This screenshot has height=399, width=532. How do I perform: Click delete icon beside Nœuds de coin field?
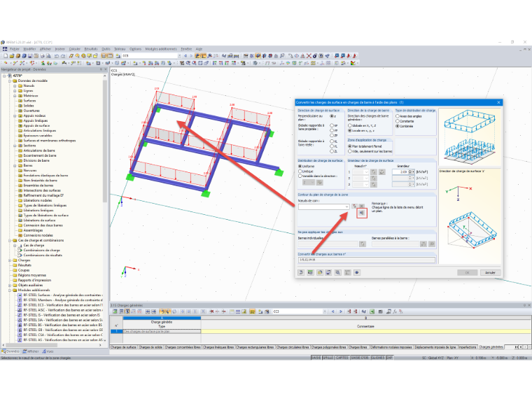[x=362, y=206]
